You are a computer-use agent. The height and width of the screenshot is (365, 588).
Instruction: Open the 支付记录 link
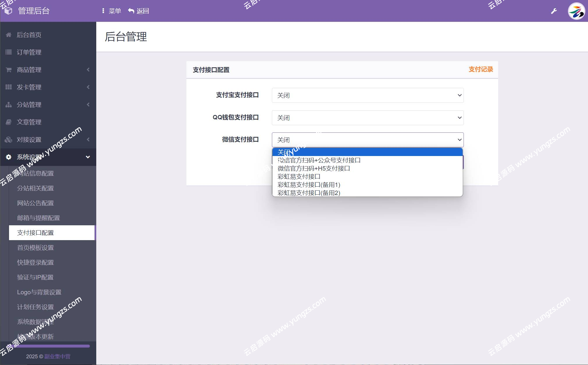480,70
